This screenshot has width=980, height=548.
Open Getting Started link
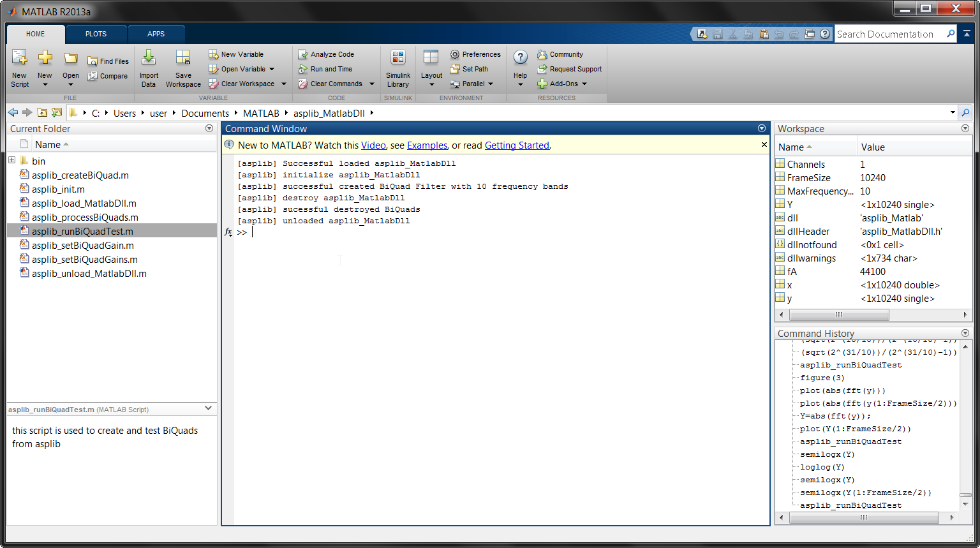[x=517, y=145]
